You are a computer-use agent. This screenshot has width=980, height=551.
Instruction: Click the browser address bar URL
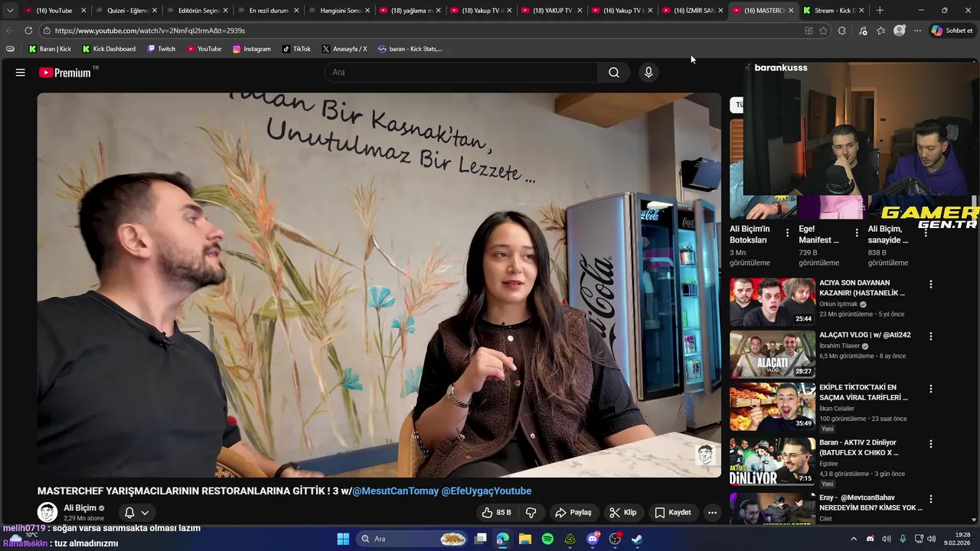pyautogui.click(x=150, y=31)
